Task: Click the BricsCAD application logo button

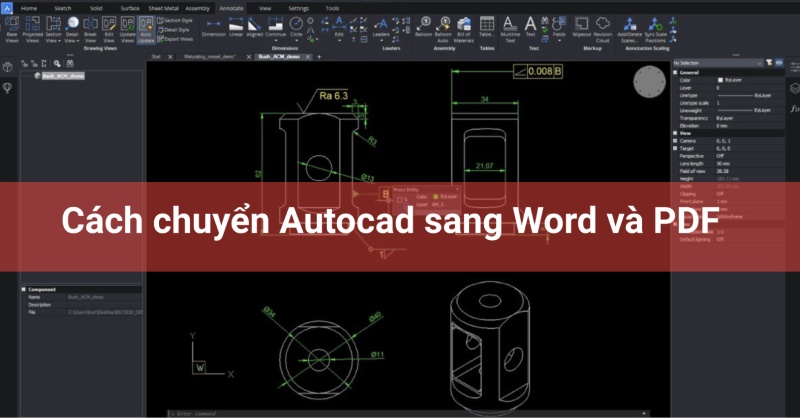Action: coord(7,8)
